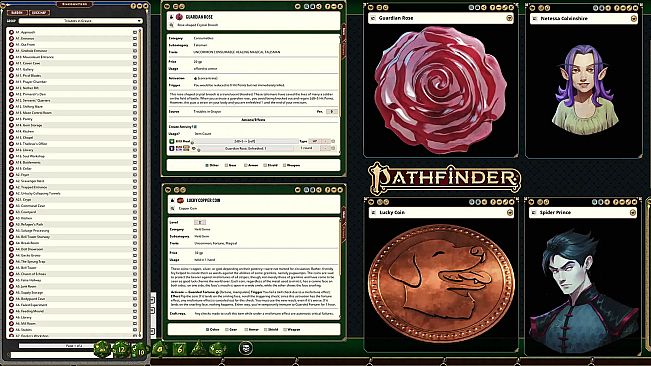This screenshot has width=651, height=366.
Task: Roll the d10 die
Action: 140,350
